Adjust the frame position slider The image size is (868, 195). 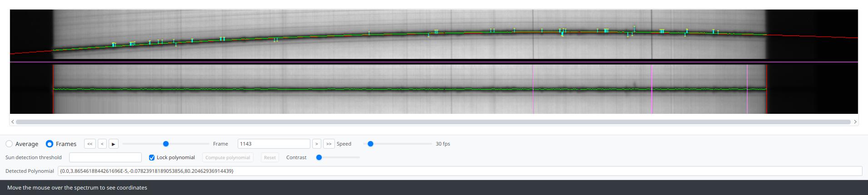[166, 144]
